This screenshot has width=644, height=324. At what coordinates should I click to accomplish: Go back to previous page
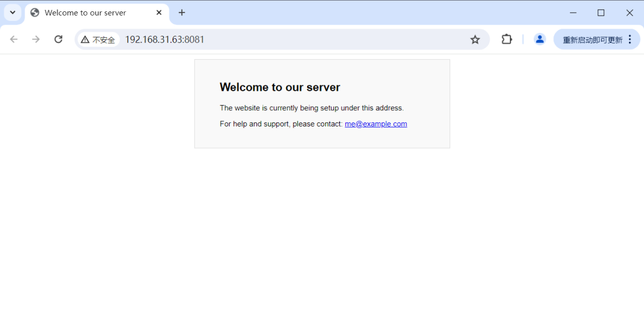pos(14,39)
